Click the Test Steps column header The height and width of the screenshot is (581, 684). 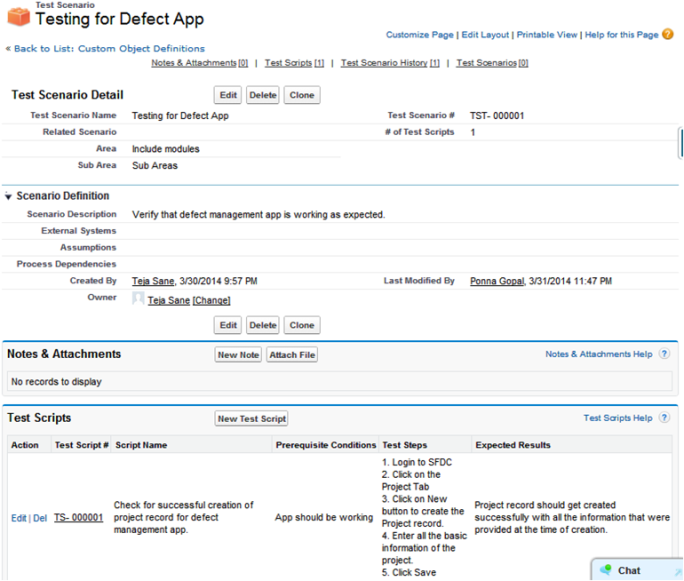(x=404, y=445)
